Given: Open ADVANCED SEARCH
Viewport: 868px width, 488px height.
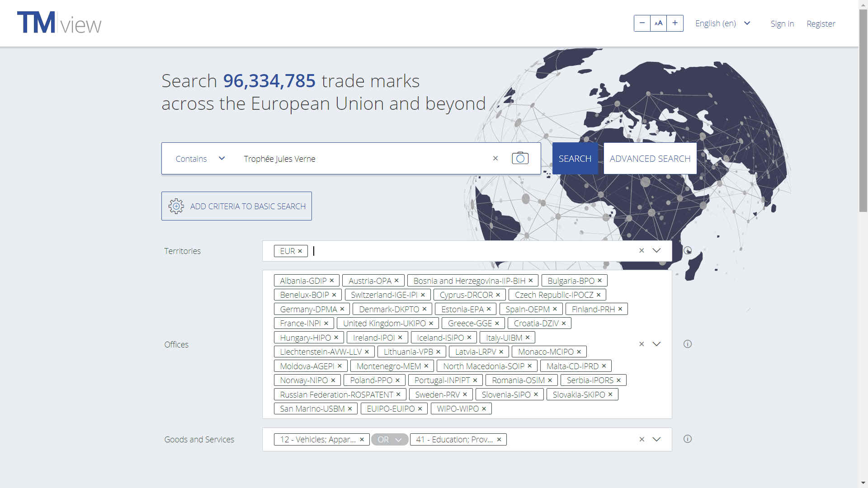Looking at the screenshot, I should [x=650, y=159].
